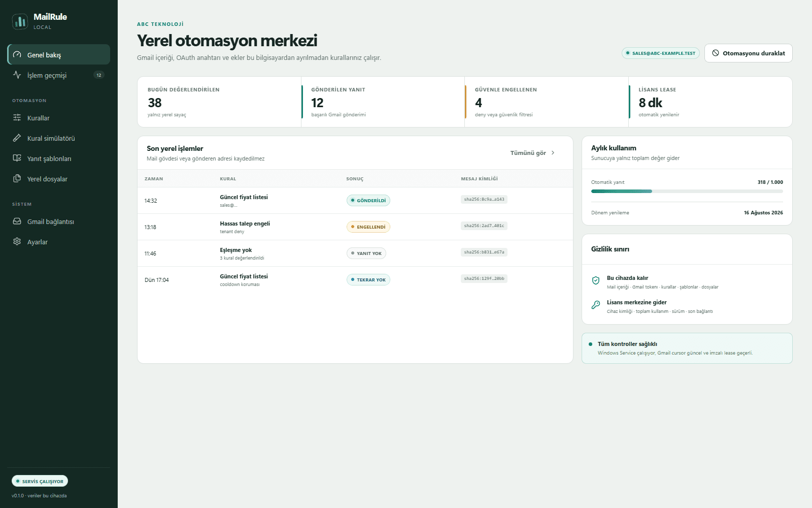Image resolution: width=812 pixels, height=508 pixels.
Task: Click the ENGELLENDİ status badge
Action: tap(368, 227)
